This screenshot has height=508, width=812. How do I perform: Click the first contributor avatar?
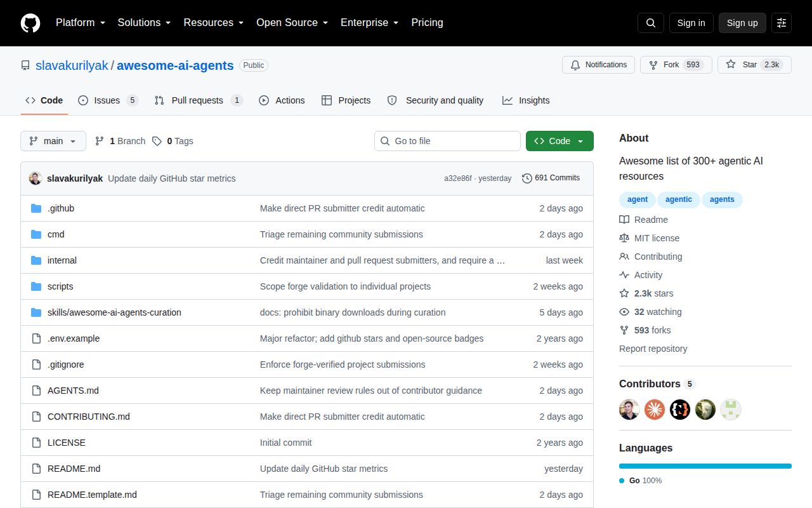pos(629,410)
